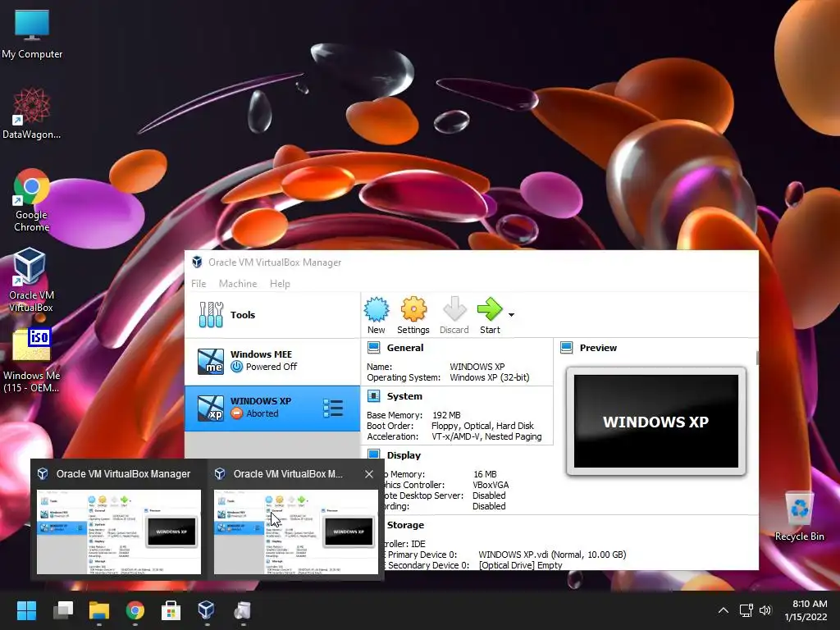Click the WINDOWS XP.vdi storage entry

click(x=552, y=555)
